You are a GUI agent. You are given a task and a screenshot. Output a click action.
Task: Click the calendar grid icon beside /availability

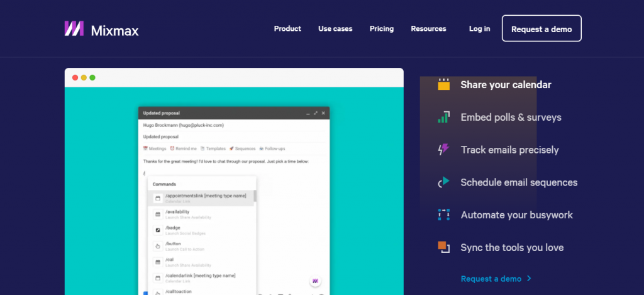tap(157, 214)
